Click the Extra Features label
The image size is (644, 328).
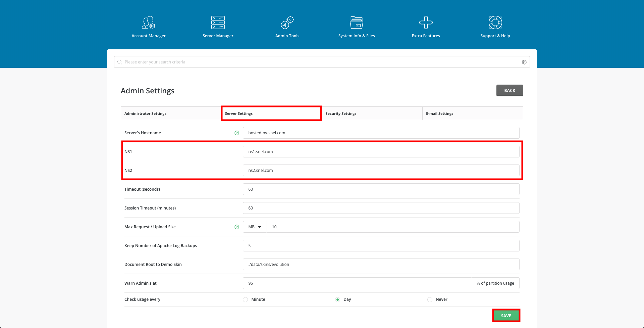click(x=426, y=36)
